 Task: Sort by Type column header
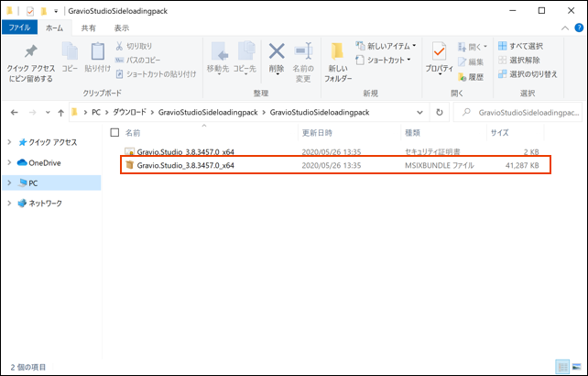[x=412, y=133]
